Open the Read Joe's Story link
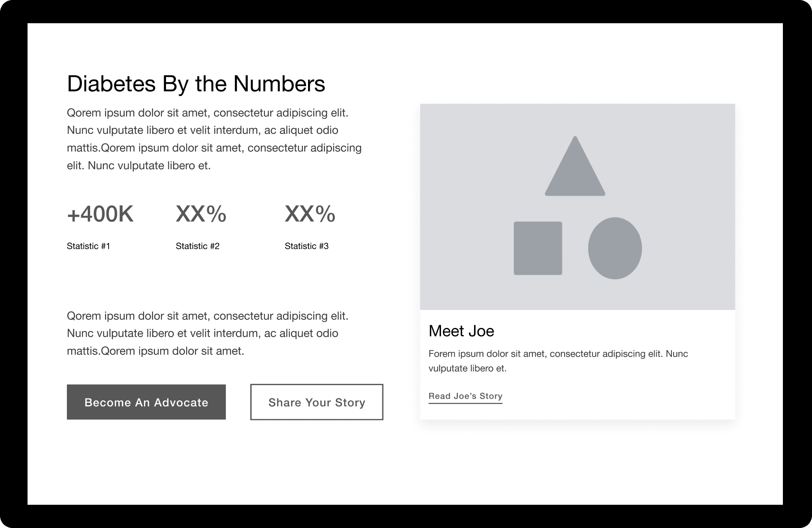This screenshot has height=528, width=812. pyautogui.click(x=465, y=396)
